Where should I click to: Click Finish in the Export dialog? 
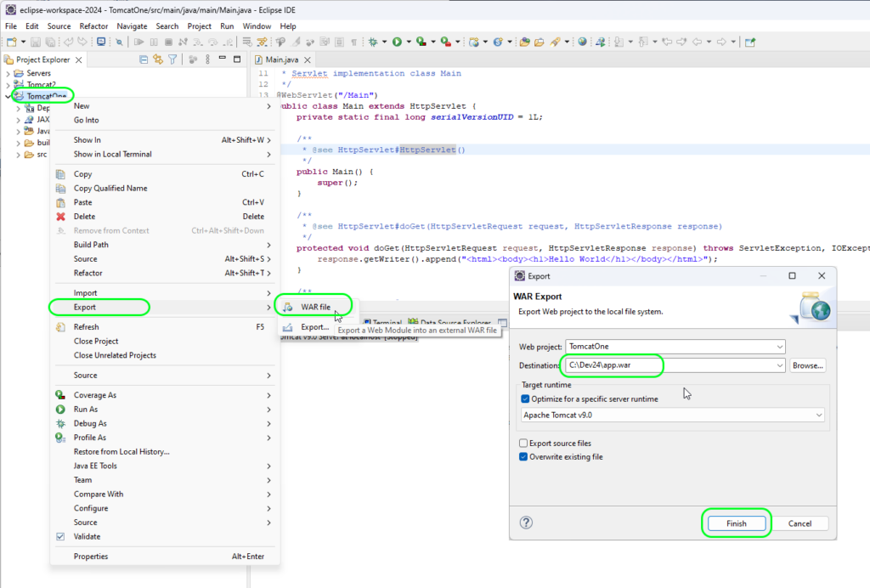click(737, 523)
